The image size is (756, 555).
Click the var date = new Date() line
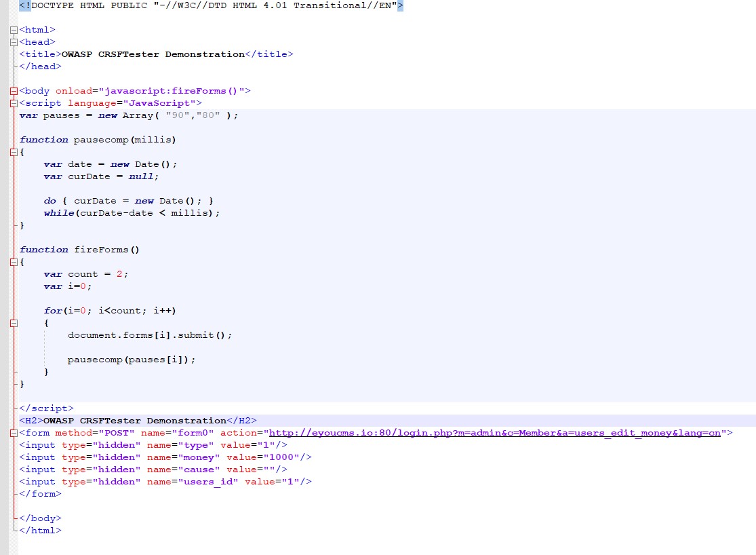click(x=111, y=164)
